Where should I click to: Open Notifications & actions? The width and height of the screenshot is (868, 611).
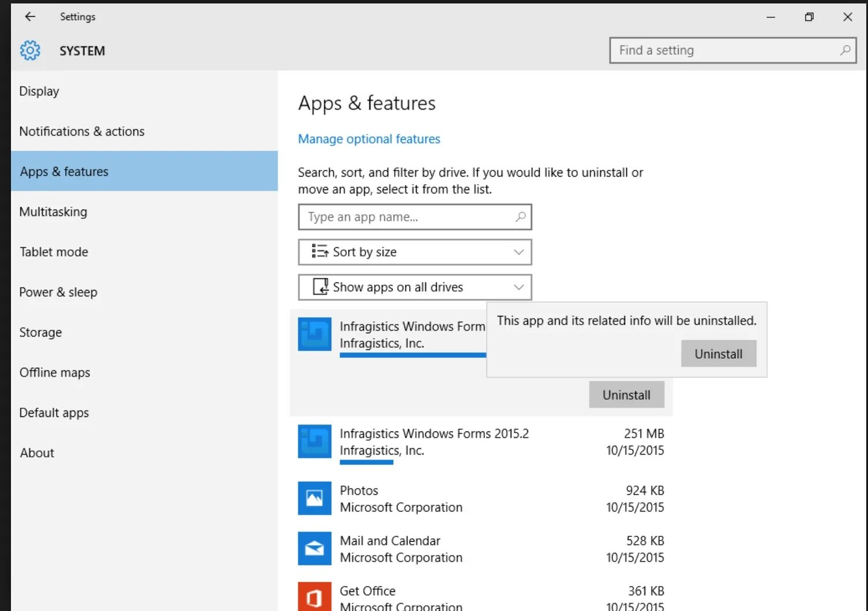144,131
